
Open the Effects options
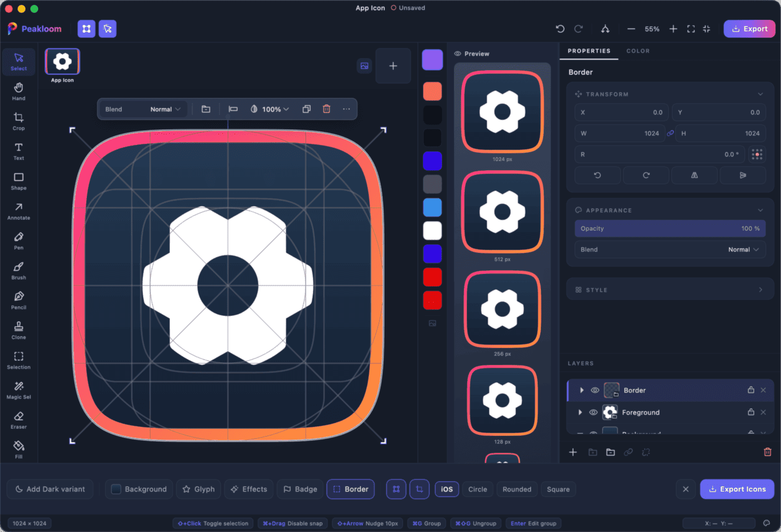coord(249,489)
